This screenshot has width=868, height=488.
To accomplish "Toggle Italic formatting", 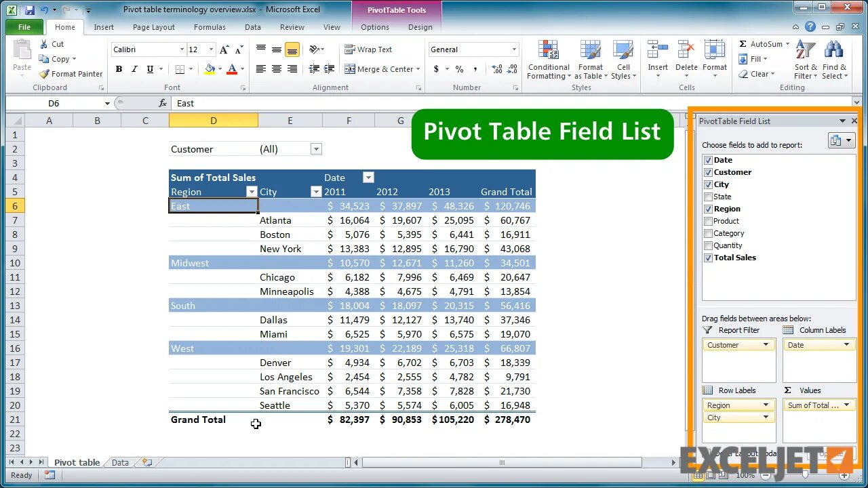I will coord(134,69).
